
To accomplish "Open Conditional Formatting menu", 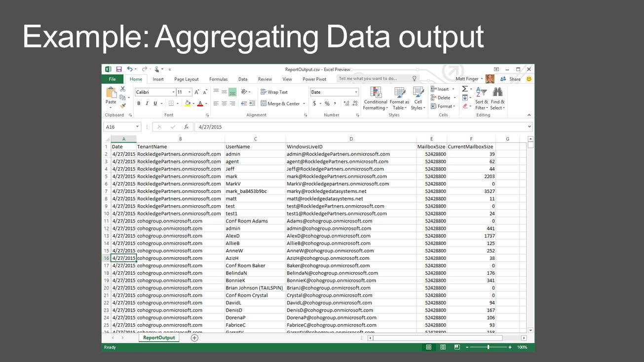I will tap(376, 99).
